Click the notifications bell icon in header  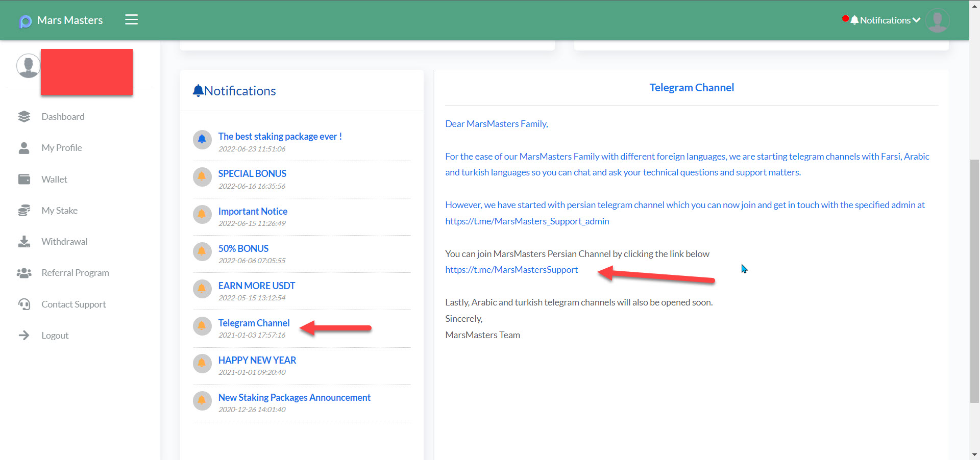[854, 20]
